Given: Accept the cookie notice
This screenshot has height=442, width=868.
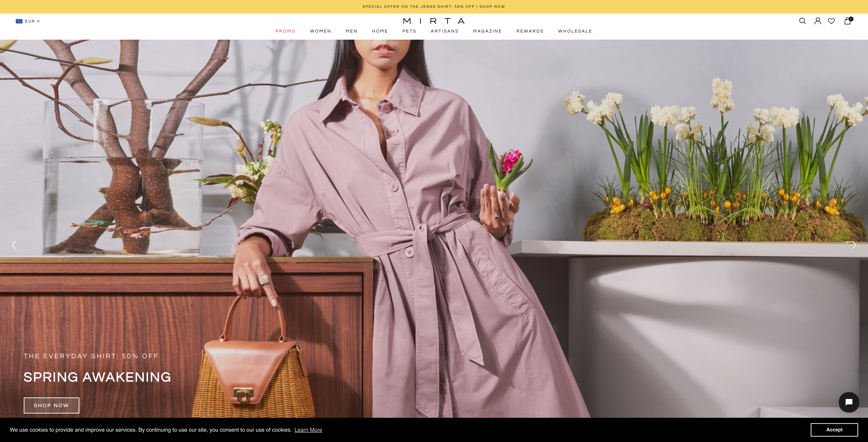Looking at the screenshot, I should (834, 429).
